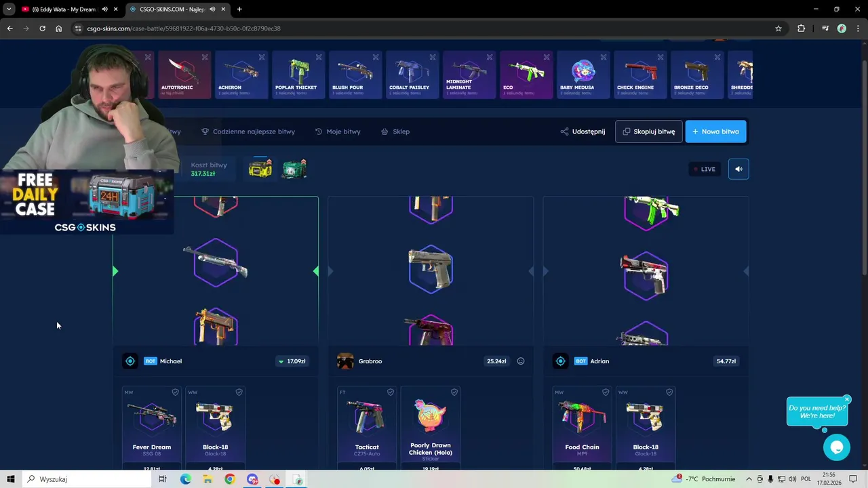Click the Udostępnij share button
Screen dimensions: 868x488
tap(583, 131)
